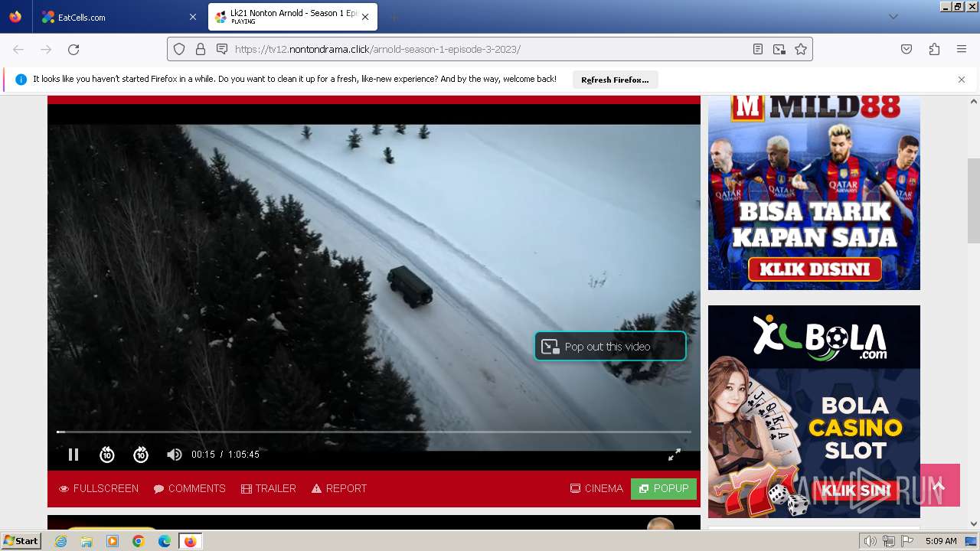
Task: Open the Extensions menu
Action: coord(934,49)
